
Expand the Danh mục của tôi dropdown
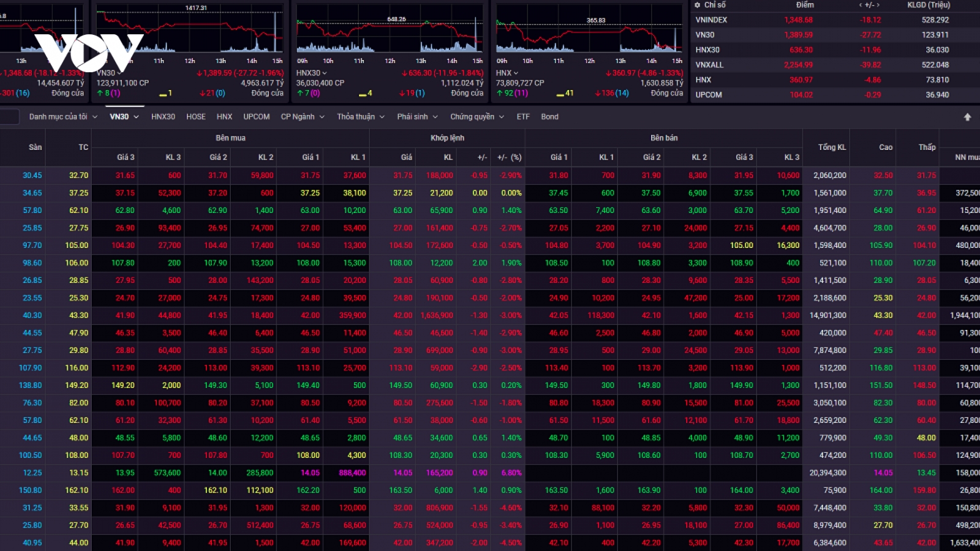click(63, 116)
